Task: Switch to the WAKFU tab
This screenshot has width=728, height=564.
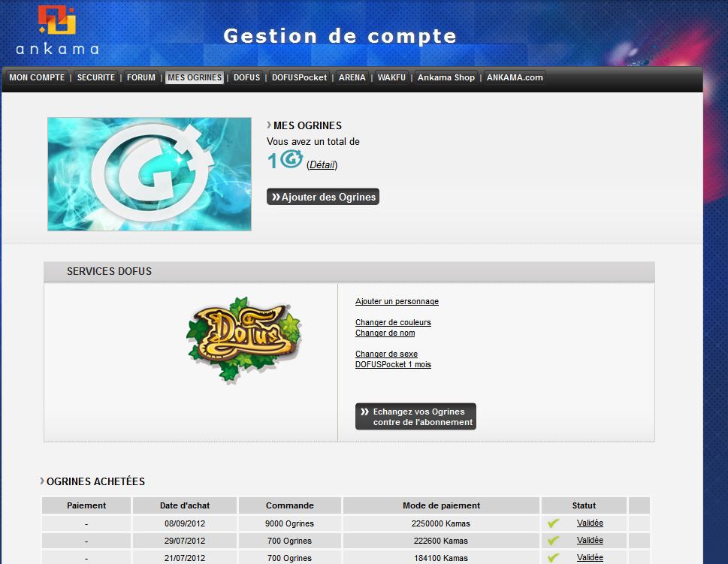Action: [x=391, y=77]
